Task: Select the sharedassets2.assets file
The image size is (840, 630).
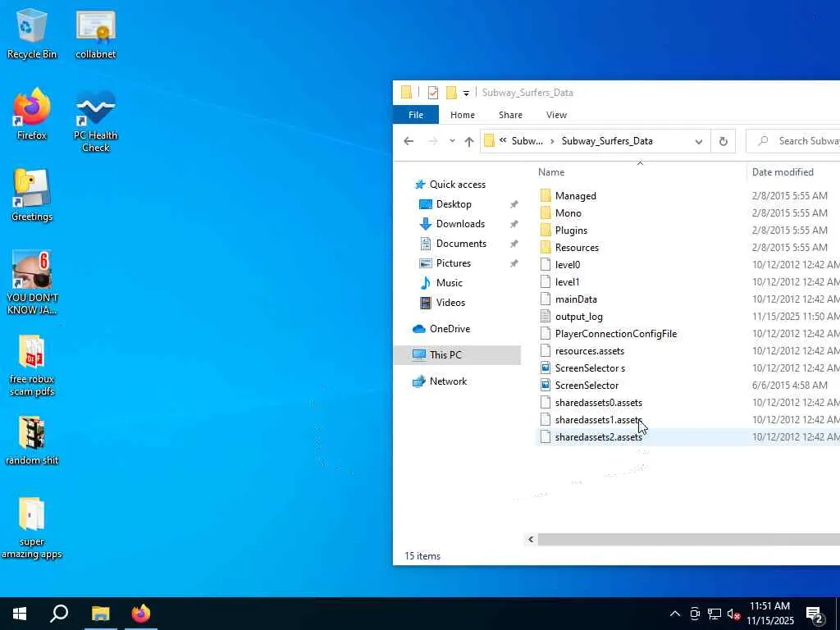Action: (x=598, y=437)
